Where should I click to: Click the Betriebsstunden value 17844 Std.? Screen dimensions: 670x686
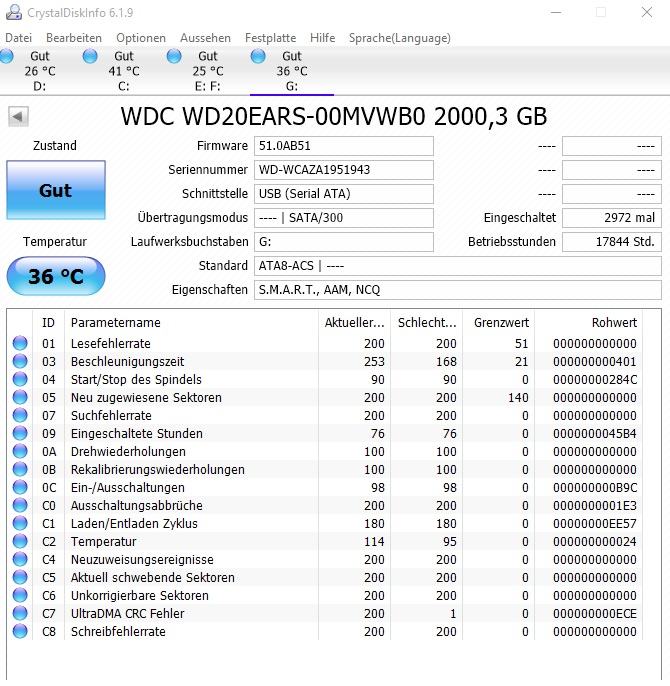coord(612,242)
